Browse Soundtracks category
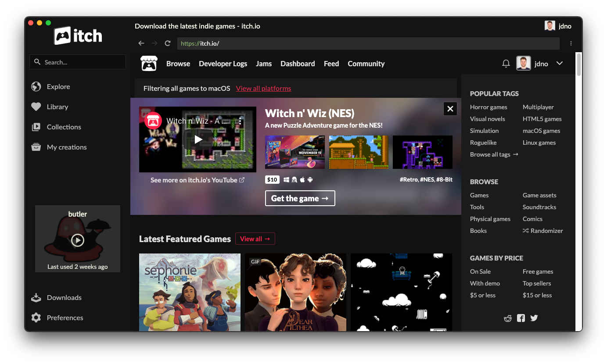 539,207
